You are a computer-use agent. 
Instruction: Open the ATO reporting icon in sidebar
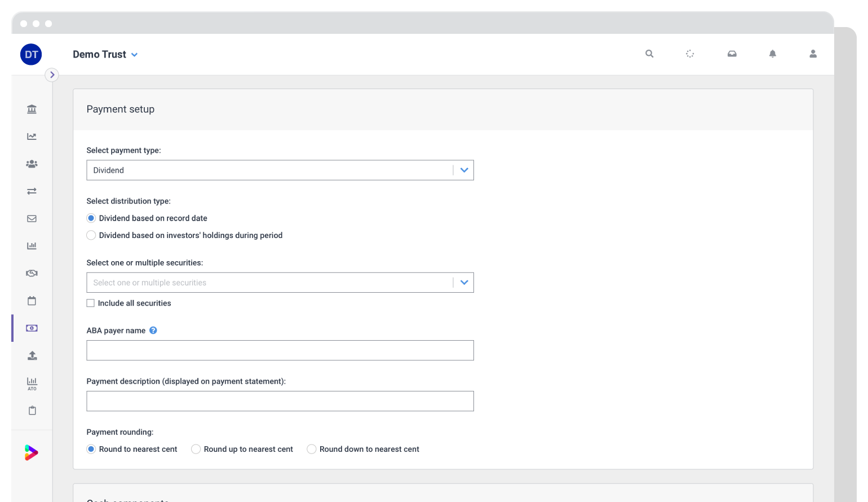[x=32, y=384]
